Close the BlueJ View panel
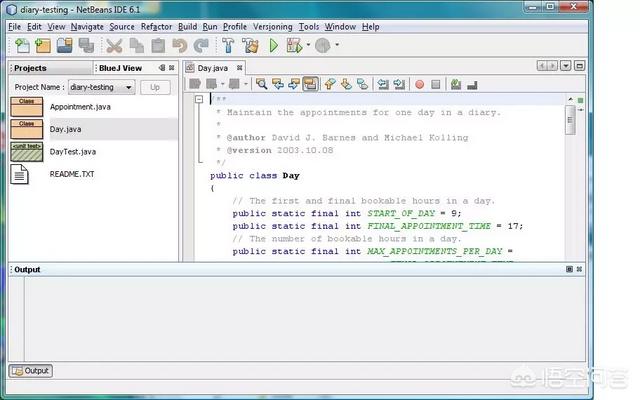Viewport: 640px width, 400px height. click(172, 68)
